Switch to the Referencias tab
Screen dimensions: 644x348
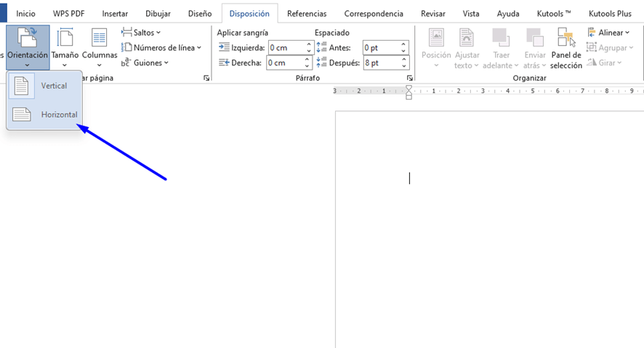307,14
